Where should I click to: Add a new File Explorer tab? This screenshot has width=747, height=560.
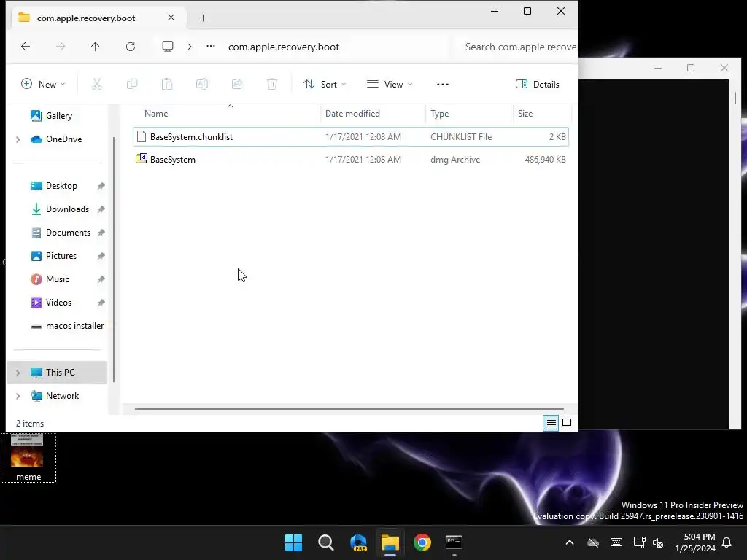203,18
